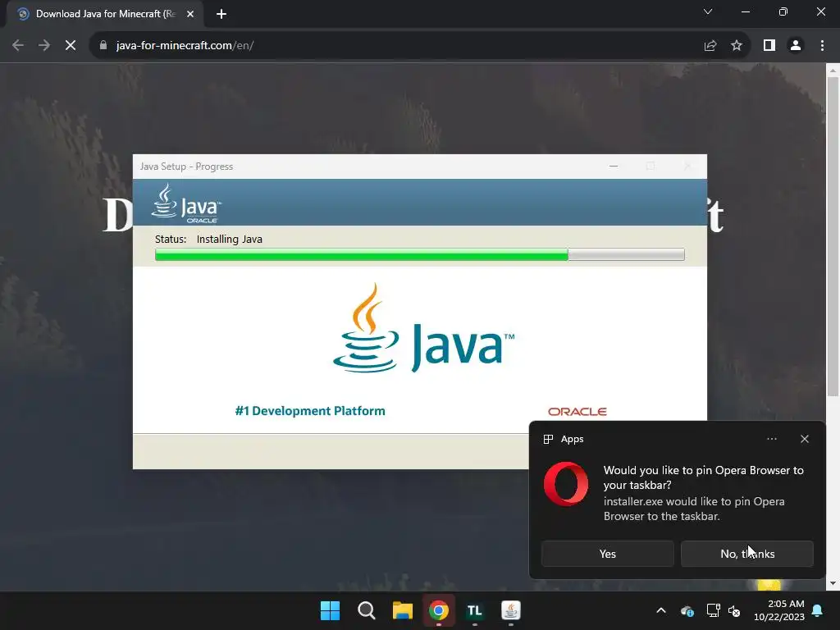Image resolution: width=840 pixels, height=630 pixels.
Task: Click Chrome's back navigation arrow
Action: [x=18, y=46]
